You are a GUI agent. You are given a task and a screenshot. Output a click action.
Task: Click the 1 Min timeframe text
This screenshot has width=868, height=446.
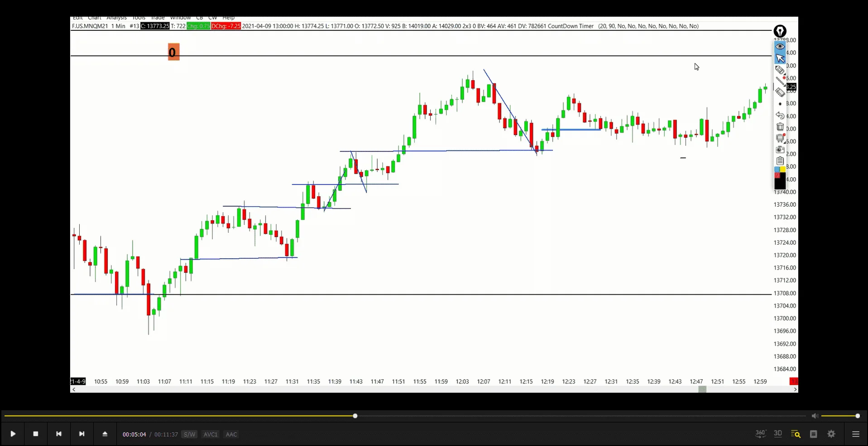pyautogui.click(x=118, y=26)
